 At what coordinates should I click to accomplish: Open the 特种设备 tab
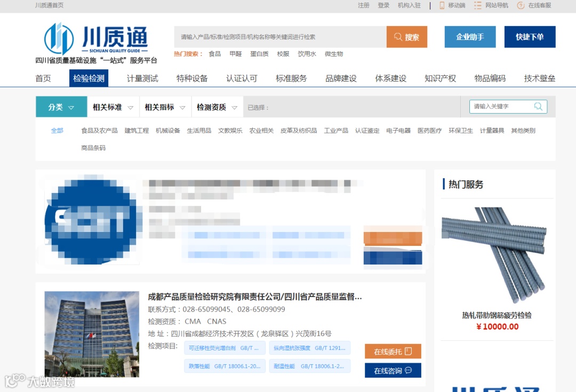pyautogui.click(x=192, y=78)
